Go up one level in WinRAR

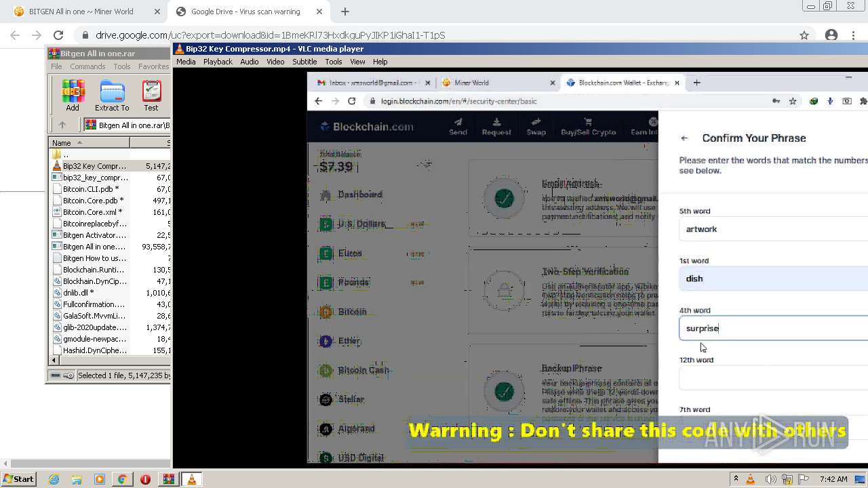click(62, 125)
